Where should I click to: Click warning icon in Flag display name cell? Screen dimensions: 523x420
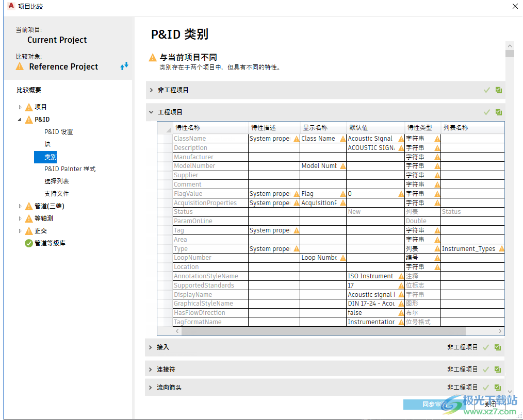point(342,194)
